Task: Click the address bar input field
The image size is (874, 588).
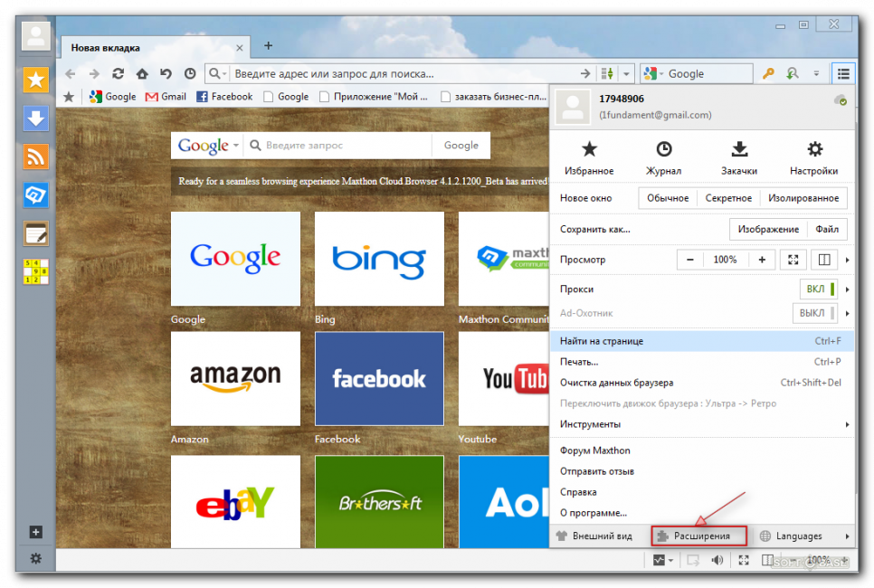Action: click(x=403, y=73)
